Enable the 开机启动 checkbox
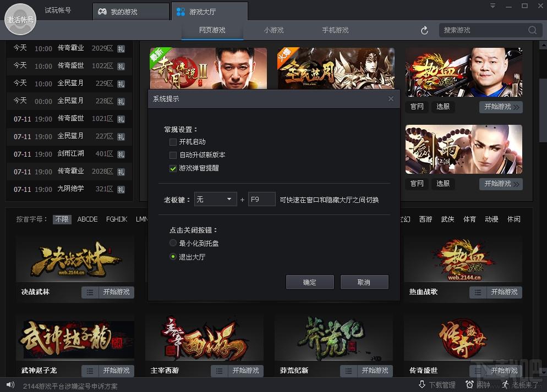The image size is (547, 392). click(x=173, y=142)
